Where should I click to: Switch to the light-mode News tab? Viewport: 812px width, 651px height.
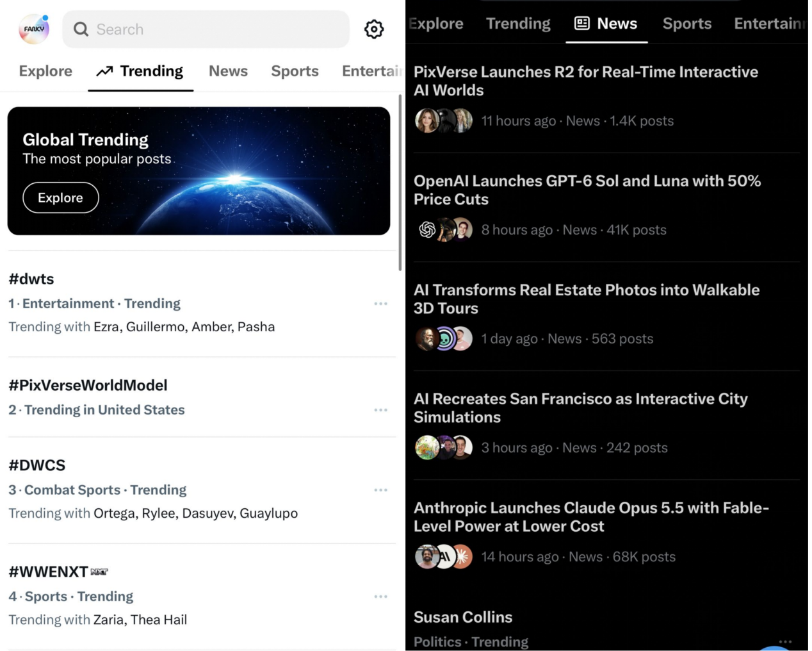(228, 71)
